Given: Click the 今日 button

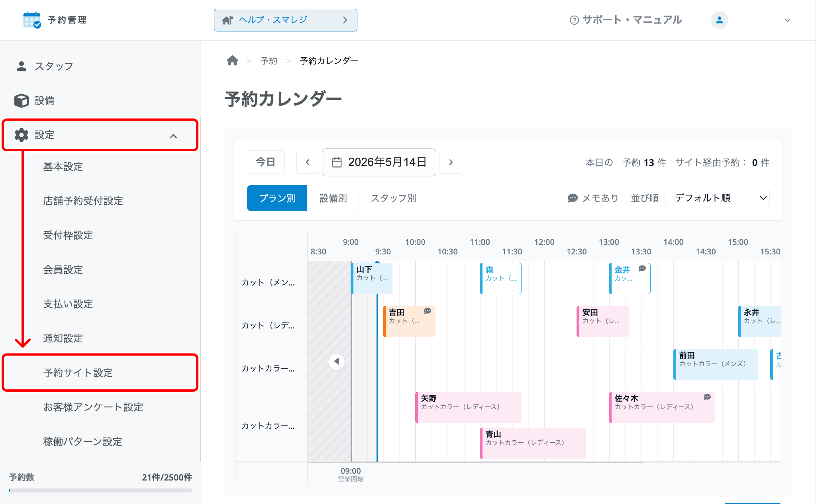Looking at the screenshot, I should [x=265, y=162].
